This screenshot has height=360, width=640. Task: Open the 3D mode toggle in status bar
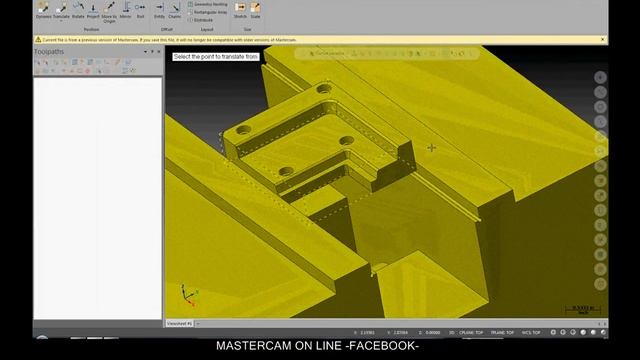click(451, 333)
